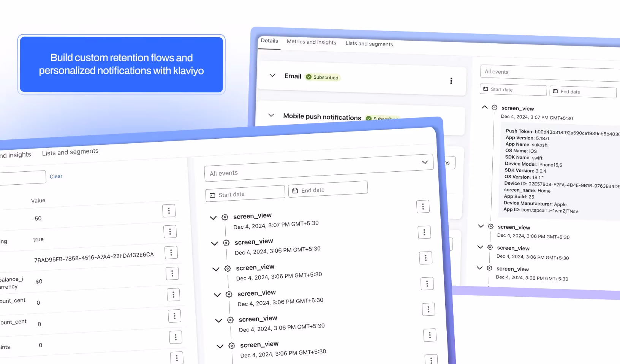The height and width of the screenshot is (364, 620).
Task: Click Start date field in front window
Action: [x=245, y=193]
